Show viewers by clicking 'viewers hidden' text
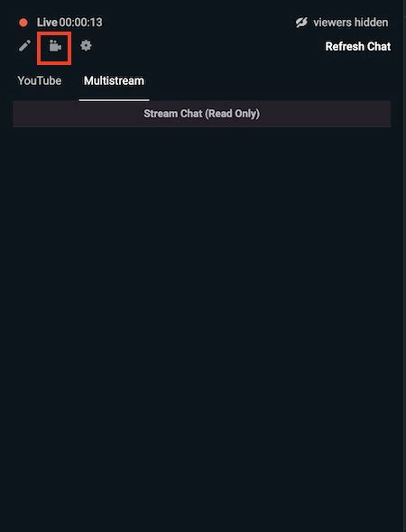Image resolution: width=406 pixels, height=532 pixels. (351, 23)
